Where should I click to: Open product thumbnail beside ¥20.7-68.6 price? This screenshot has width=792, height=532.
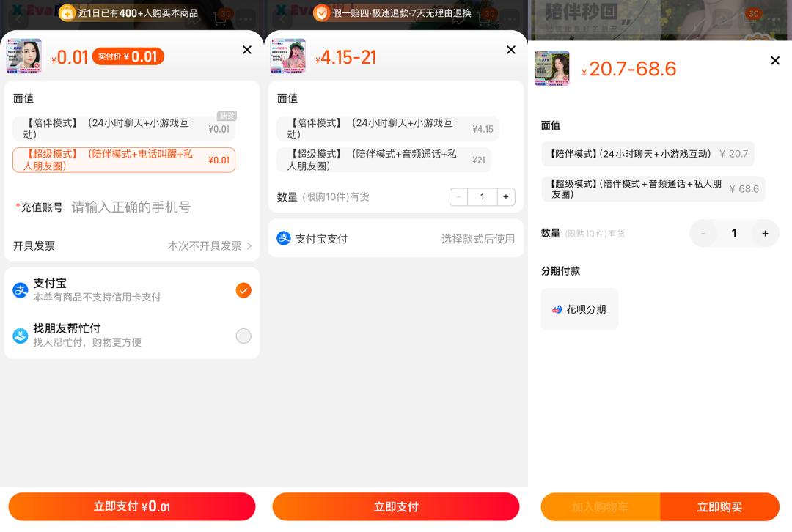(x=552, y=68)
